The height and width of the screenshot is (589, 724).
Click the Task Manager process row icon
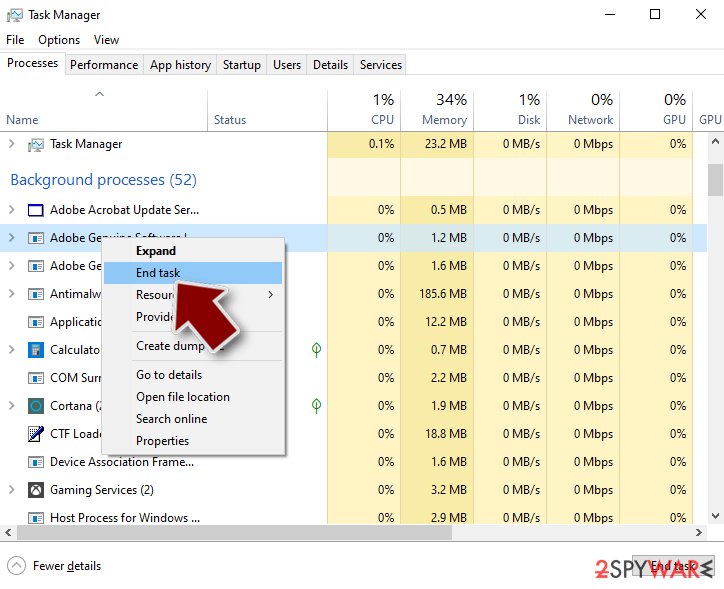[x=36, y=145]
